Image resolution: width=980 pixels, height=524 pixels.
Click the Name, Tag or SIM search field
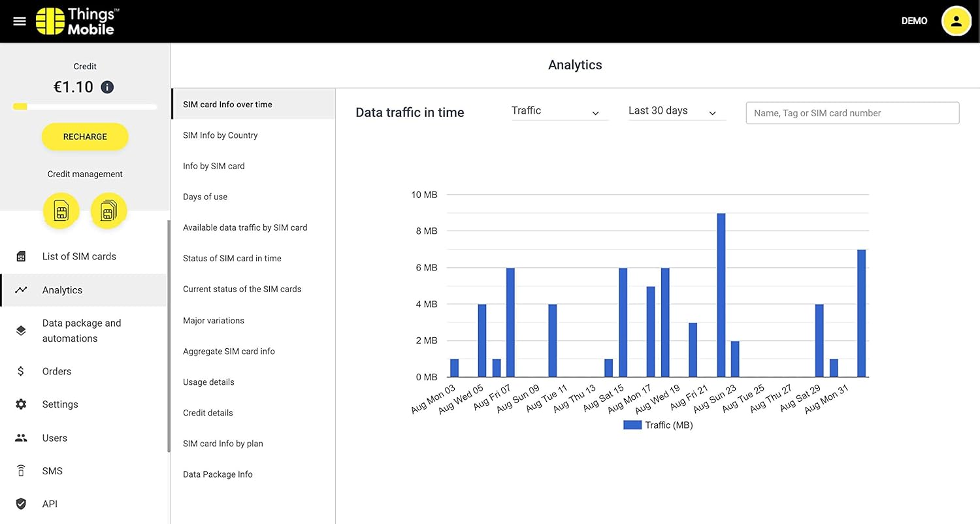pos(852,113)
